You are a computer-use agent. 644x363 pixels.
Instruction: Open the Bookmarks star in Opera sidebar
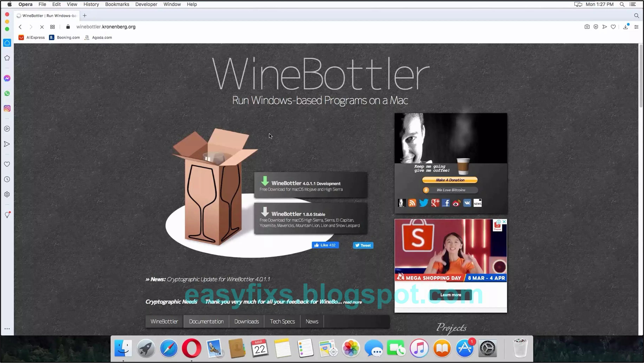click(x=7, y=58)
